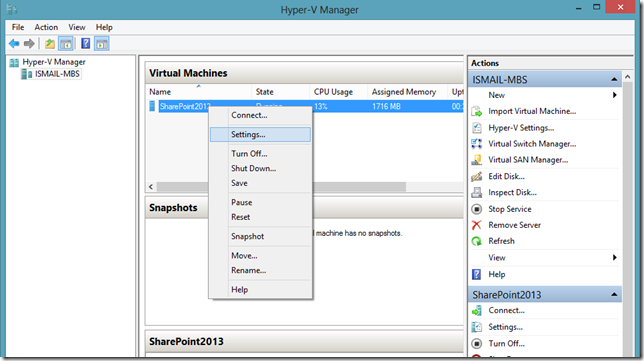644x361 pixels.
Task: Collapse the ISMAIL-MBS actions section
Action: (614, 79)
